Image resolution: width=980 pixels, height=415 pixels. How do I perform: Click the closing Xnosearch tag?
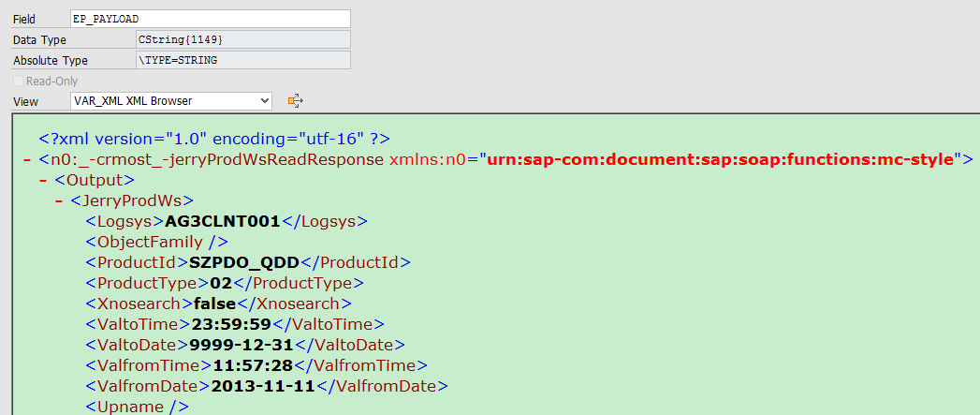[x=294, y=304]
